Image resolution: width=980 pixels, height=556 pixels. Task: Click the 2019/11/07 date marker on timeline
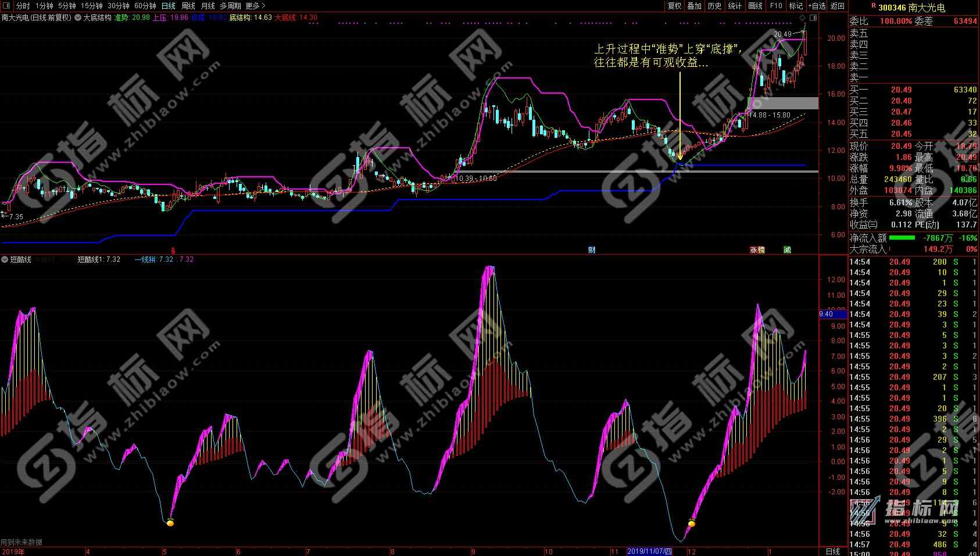[649, 551]
